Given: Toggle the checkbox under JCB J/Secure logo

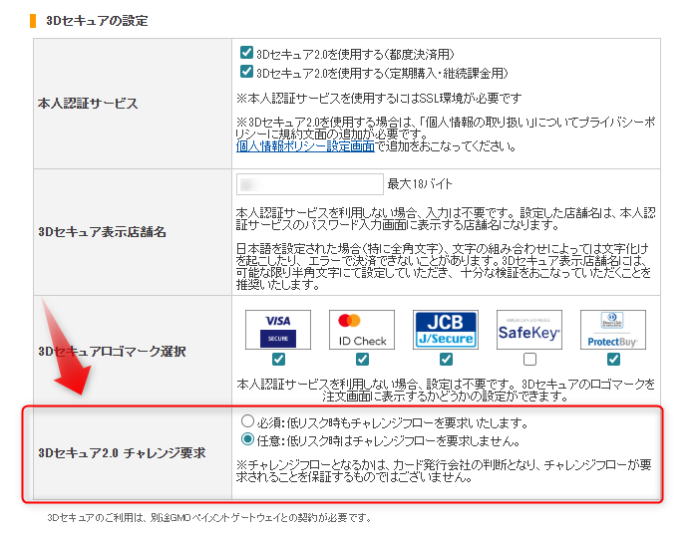Looking at the screenshot, I should [445, 360].
